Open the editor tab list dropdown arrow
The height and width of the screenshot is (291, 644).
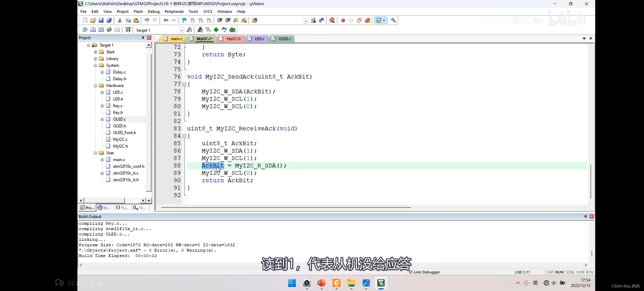(x=584, y=39)
